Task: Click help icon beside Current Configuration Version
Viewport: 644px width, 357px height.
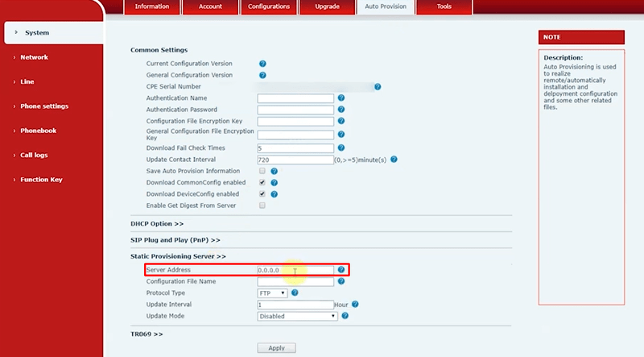Action: [262, 63]
